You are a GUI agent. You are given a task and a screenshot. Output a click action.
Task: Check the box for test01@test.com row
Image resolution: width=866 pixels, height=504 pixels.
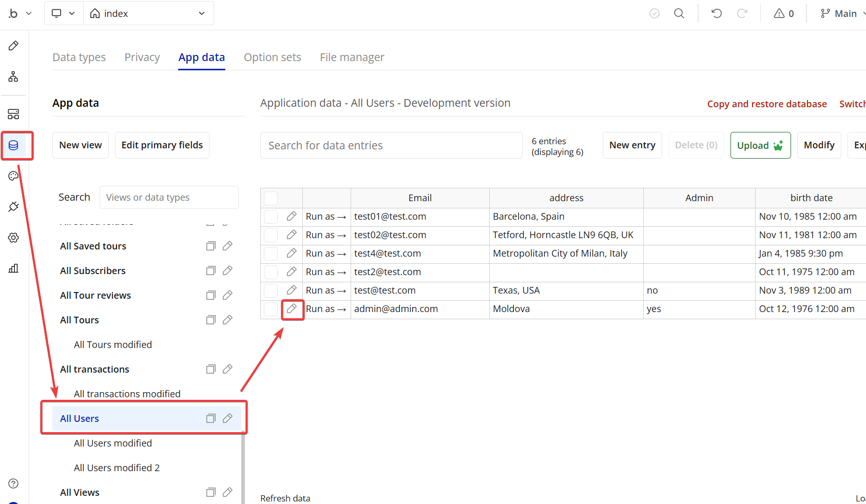271,217
